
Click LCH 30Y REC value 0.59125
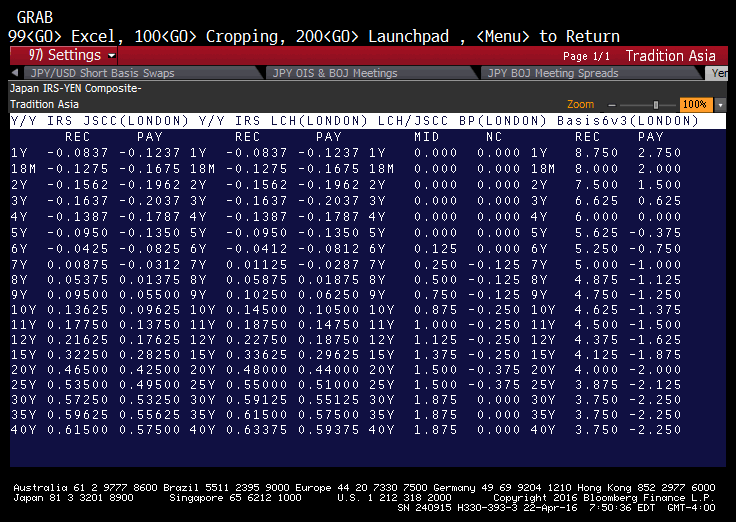click(256, 400)
